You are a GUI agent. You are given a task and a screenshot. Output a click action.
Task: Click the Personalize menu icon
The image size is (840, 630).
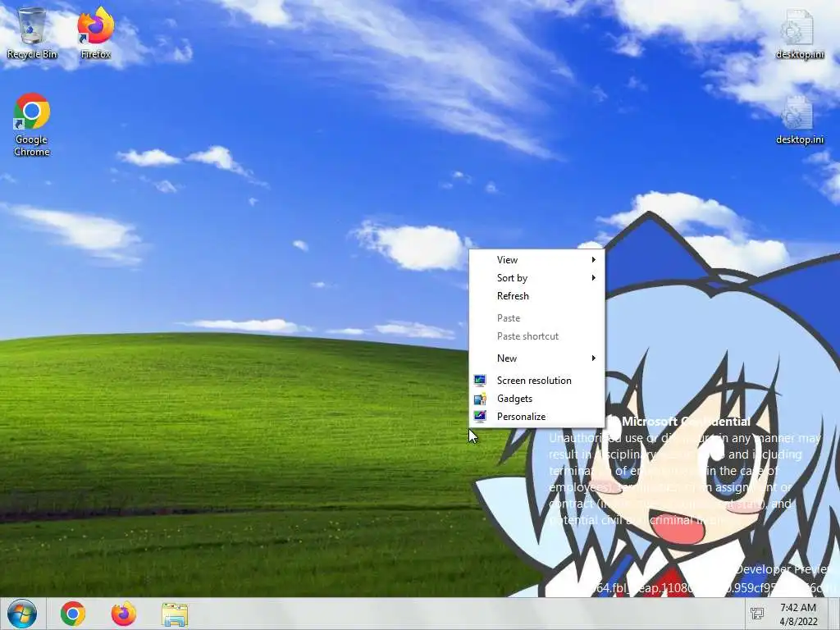(480, 416)
